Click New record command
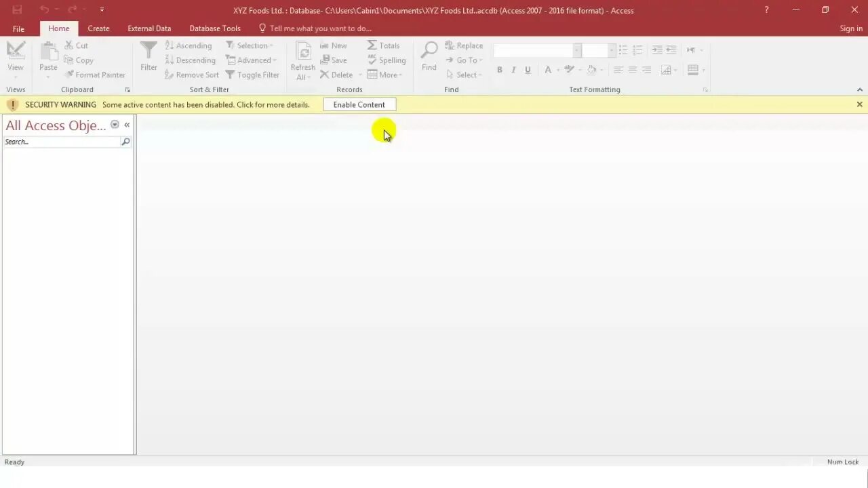This screenshot has height=488, width=868. (334, 45)
